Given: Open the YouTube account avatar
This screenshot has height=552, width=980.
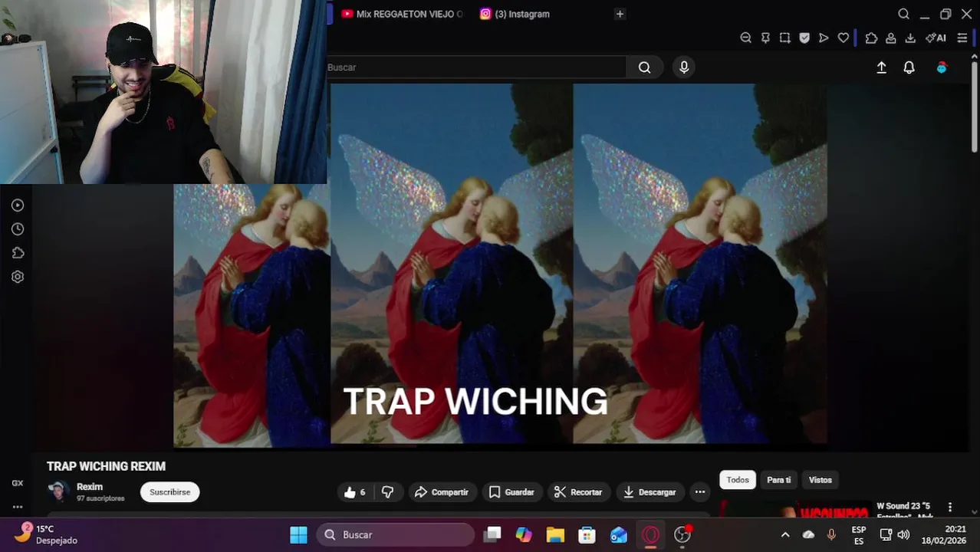Looking at the screenshot, I should tap(942, 67).
